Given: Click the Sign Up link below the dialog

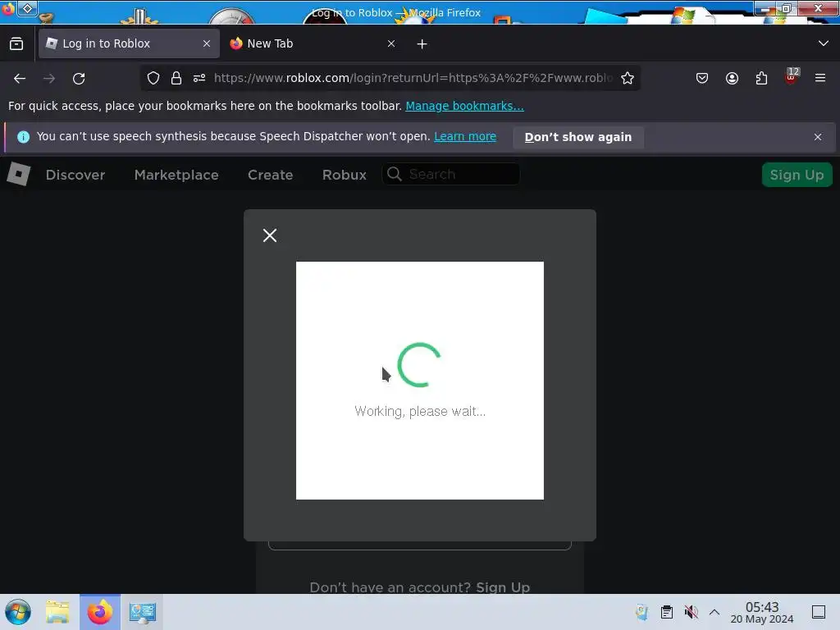Looking at the screenshot, I should (x=503, y=587).
